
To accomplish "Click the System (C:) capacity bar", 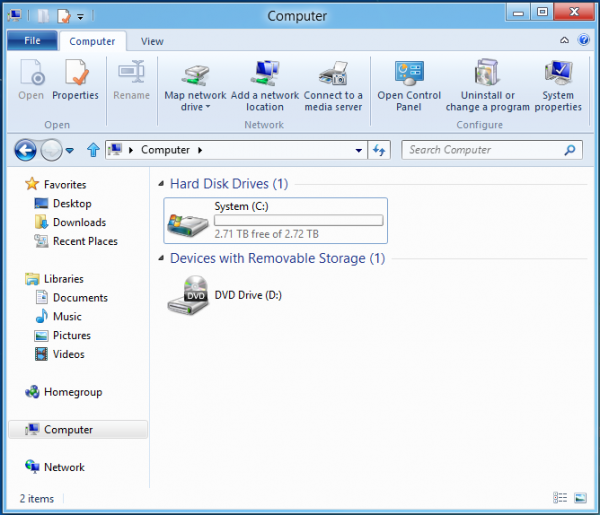I will (x=298, y=220).
